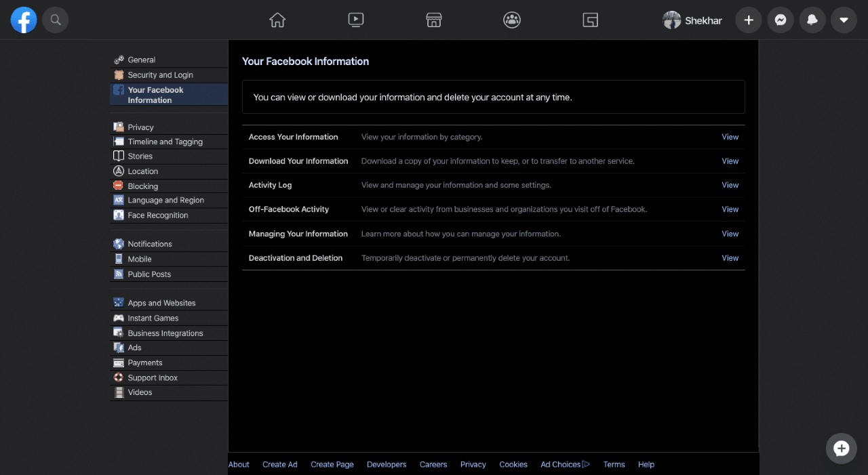Open the Terms footer link
Image resolution: width=868 pixels, height=475 pixels.
[614, 464]
